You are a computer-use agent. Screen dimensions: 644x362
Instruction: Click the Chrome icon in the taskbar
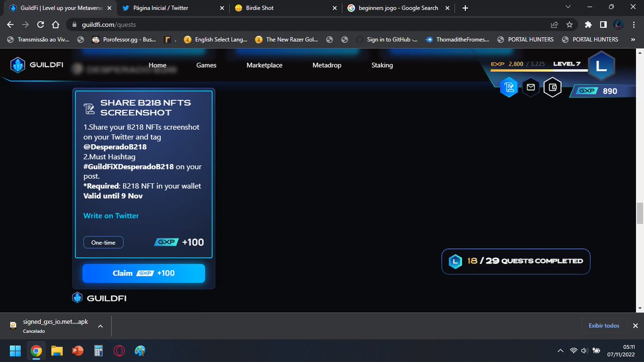click(x=36, y=351)
